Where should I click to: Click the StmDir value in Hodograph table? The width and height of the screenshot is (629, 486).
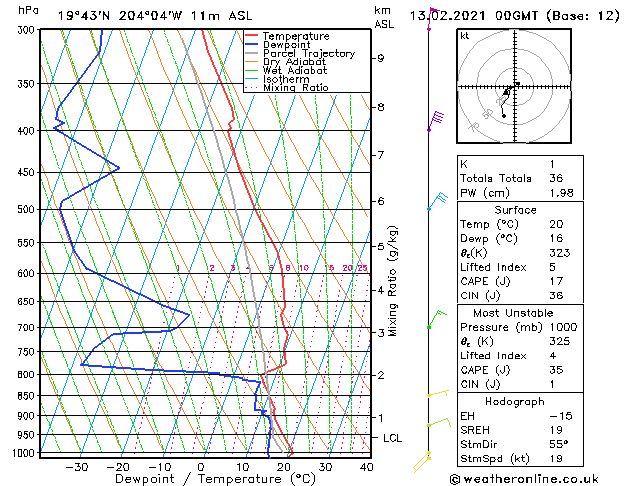click(559, 444)
